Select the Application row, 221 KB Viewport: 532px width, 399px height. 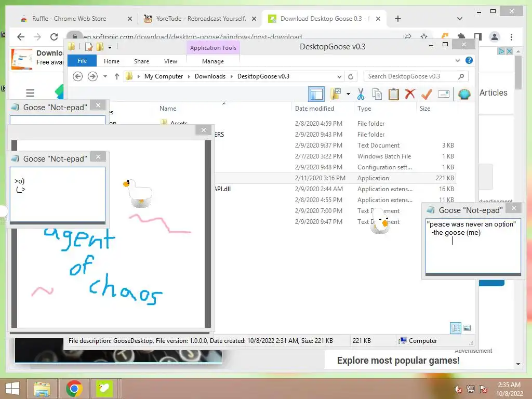point(335,178)
